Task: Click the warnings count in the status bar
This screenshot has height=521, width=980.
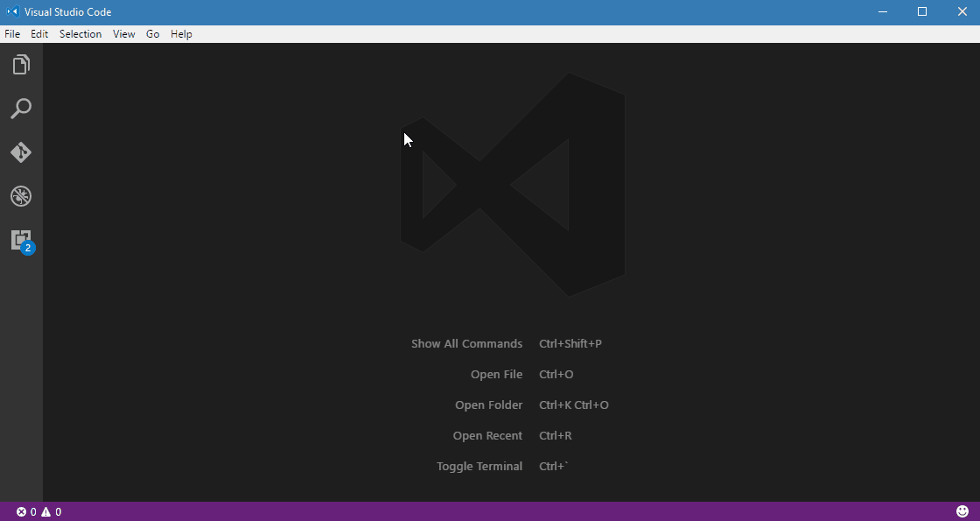Action: click(x=52, y=511)
